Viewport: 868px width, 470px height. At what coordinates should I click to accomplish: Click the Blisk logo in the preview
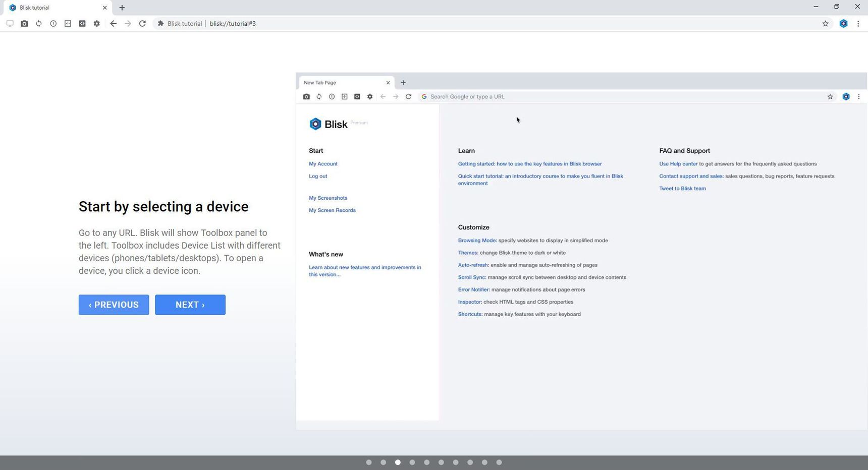329,124
